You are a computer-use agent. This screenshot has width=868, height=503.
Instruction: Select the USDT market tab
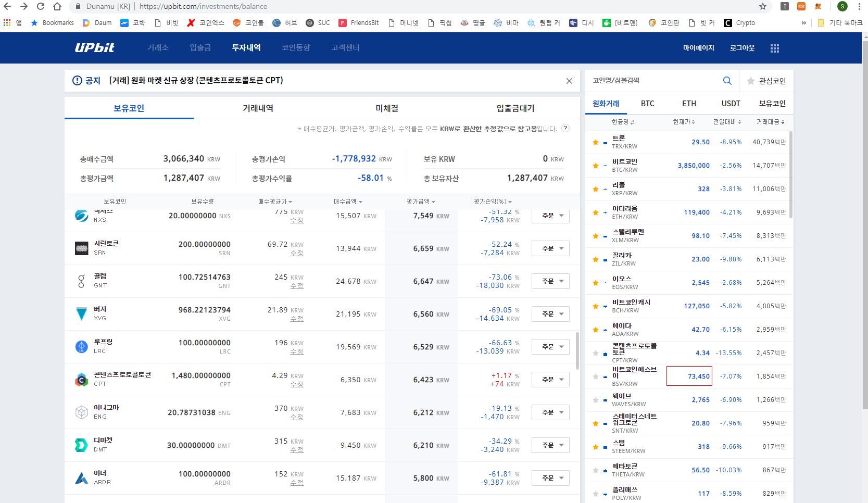(731, 104)
